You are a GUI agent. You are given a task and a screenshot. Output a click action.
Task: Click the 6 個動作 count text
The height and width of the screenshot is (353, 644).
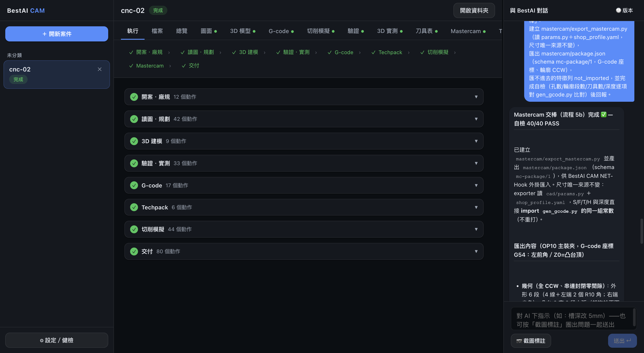click(182, 207)
